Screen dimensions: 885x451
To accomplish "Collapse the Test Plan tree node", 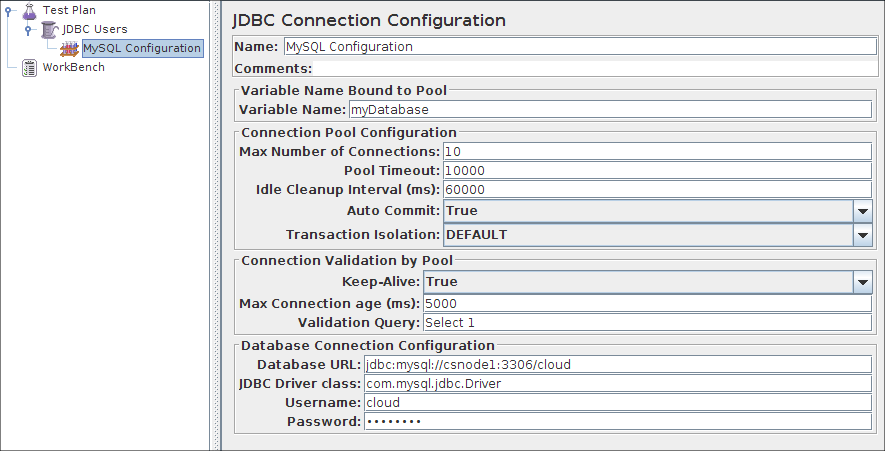I will click(x=9, y=11).
